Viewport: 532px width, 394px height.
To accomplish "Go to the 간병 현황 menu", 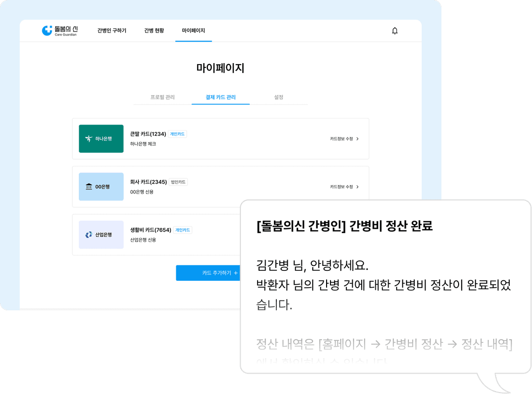I will 154,31.
